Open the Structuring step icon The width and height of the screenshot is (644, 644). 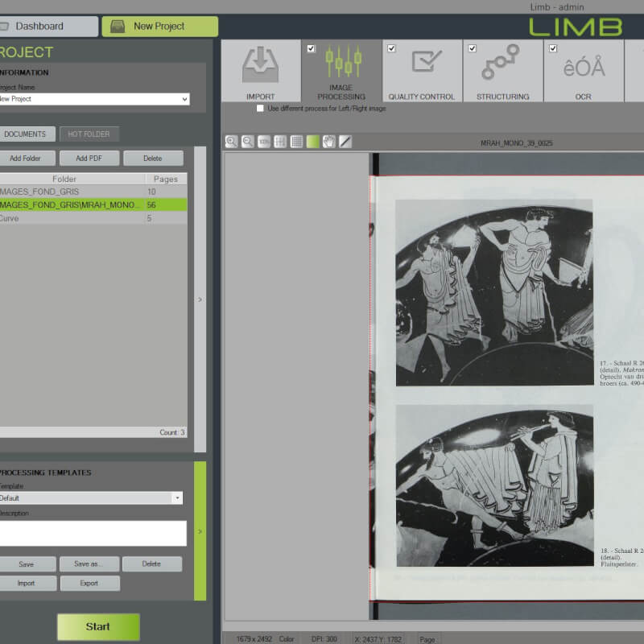(502, 64)
